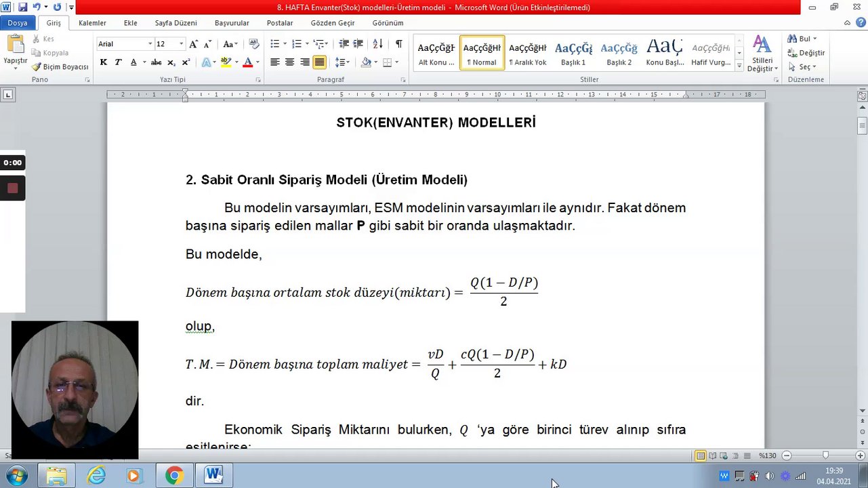Open Windows Explorer folder in taskbar
Viewport: 868px width, 488px height.
[x=57, y=476]
